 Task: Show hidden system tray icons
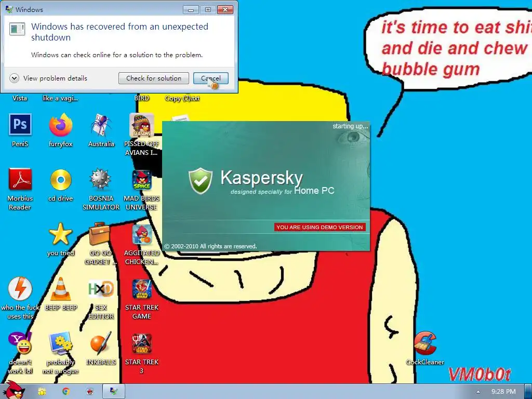tap(478, 392)
